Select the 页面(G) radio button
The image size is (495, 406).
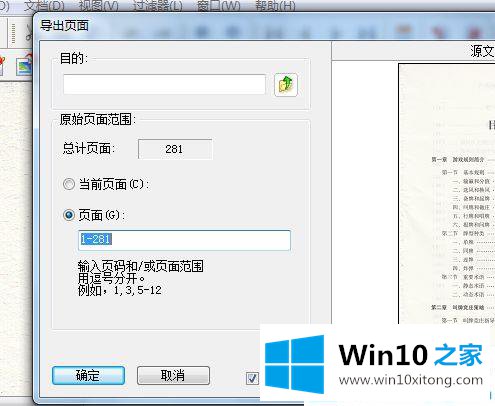69,215
